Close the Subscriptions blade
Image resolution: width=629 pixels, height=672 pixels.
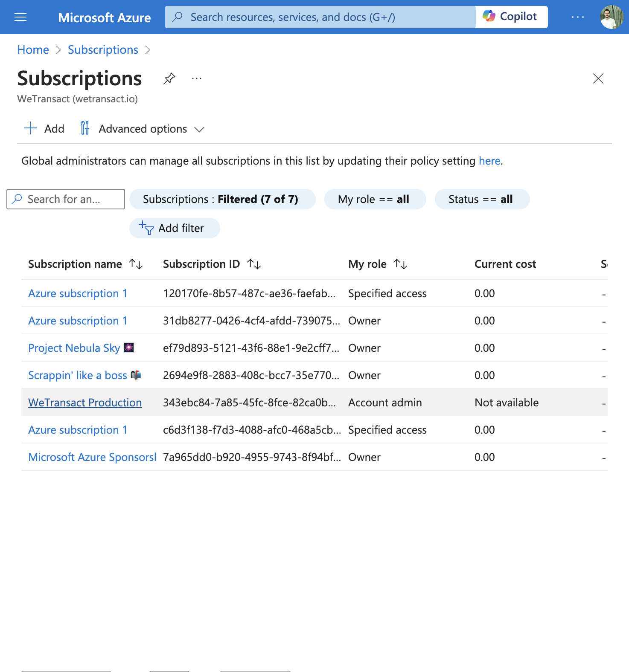(598, 78)
